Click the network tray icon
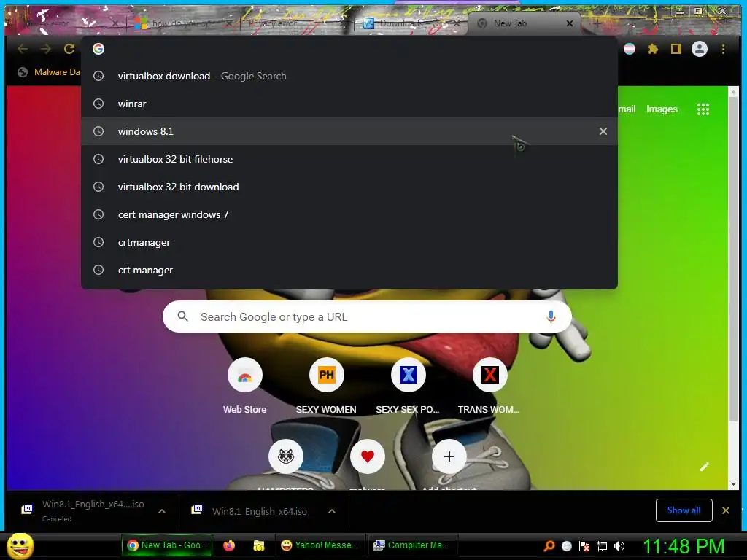 pyautogui.click(x=602, y=547)
